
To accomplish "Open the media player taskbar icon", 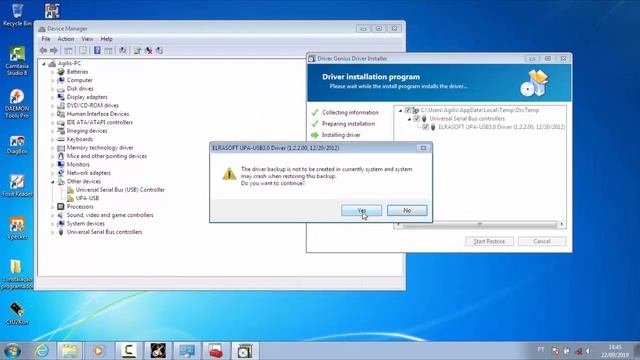I will [x=98, y=351].
